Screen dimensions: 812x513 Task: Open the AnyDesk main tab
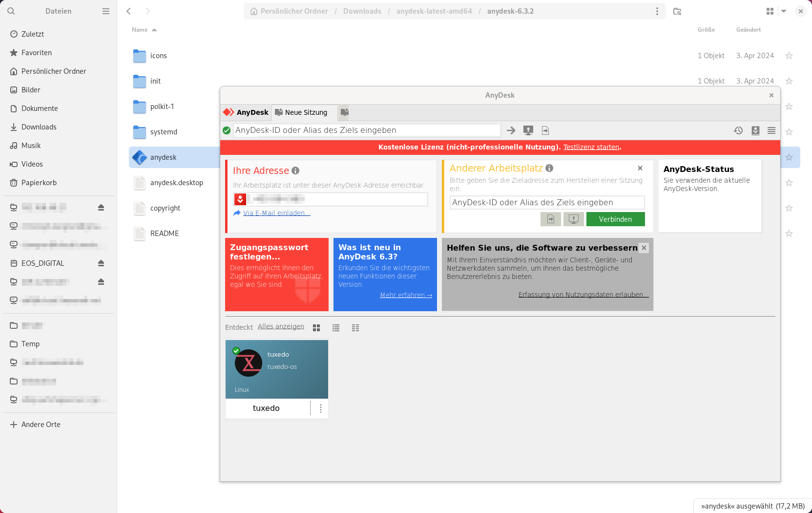[246, 112]
